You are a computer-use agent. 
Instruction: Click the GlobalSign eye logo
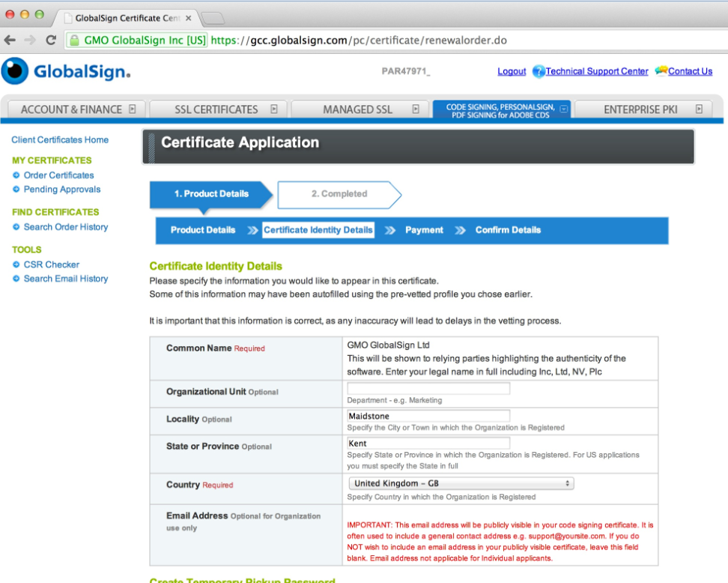(15, 71)
